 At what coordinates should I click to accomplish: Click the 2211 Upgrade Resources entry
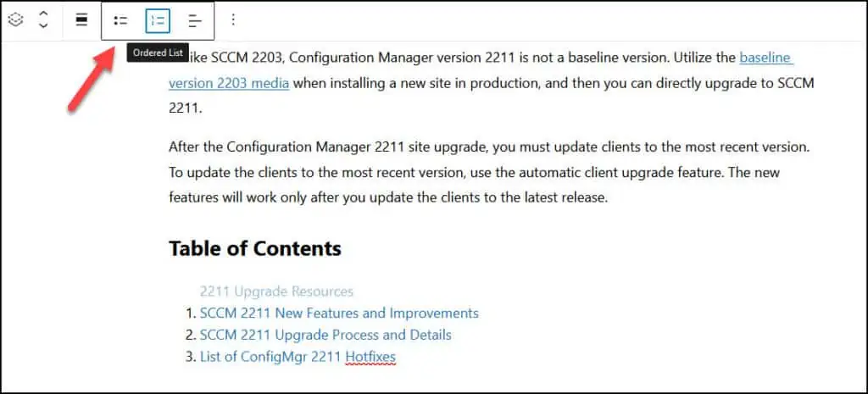(276, 291)
